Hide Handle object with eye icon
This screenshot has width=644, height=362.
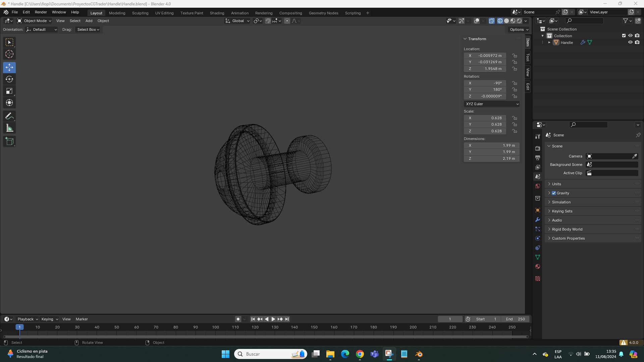click(x=630, y=43)
